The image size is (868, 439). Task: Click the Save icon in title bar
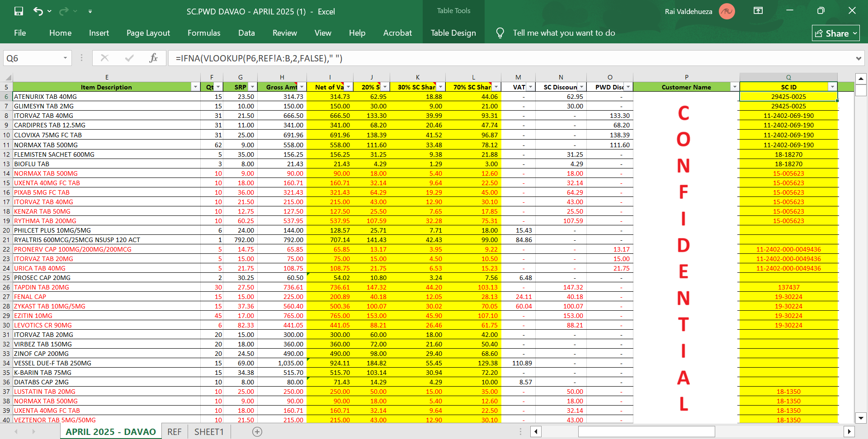(19, 11)
